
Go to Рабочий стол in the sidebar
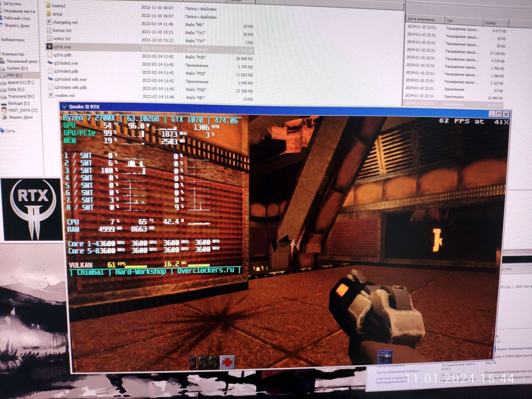coord(17,18)
